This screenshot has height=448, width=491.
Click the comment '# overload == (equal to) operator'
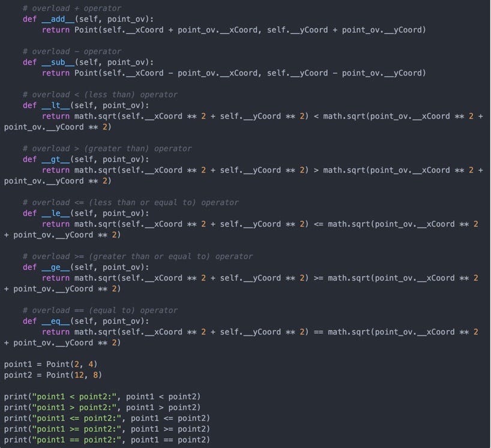(x=100, y=310)
